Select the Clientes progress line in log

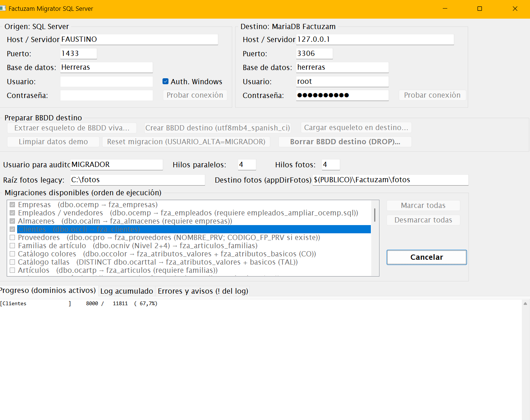coord(79,304)
